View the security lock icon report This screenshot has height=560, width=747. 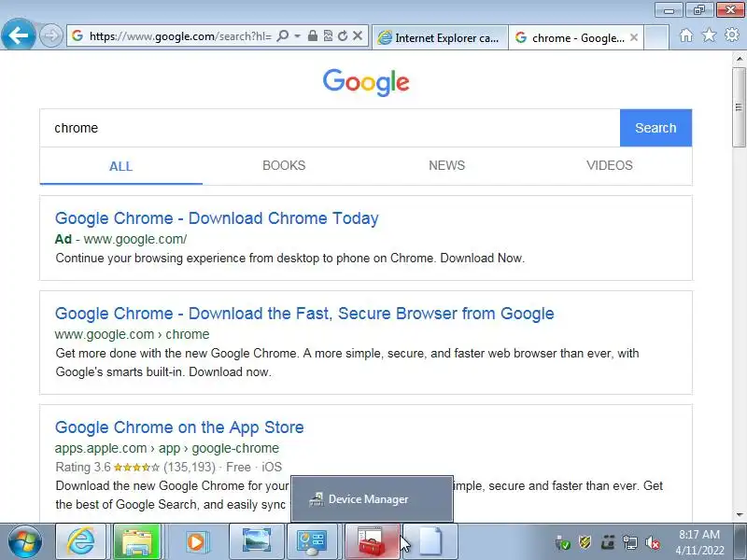tap(313, 35)
